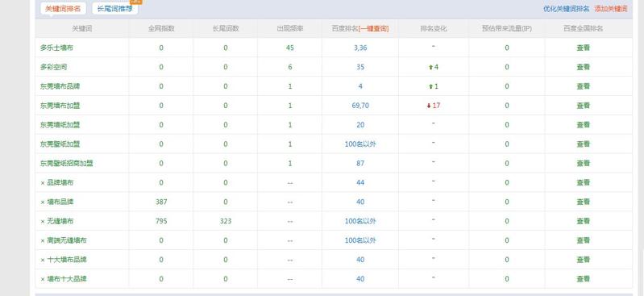Click the 查看 link for 墙布品牌

tap(584, 202)
